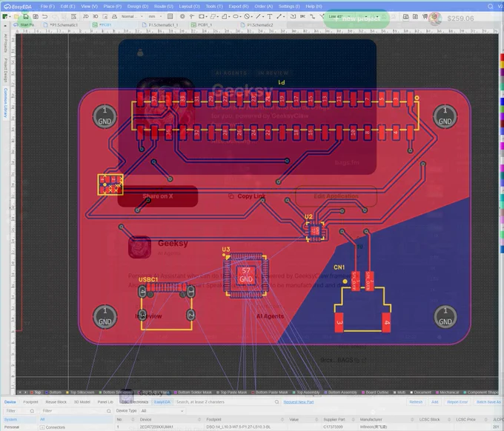Open the Export (R) menu
The height and width of the screenshot is (431, 504).
click(x=239, y=7)
